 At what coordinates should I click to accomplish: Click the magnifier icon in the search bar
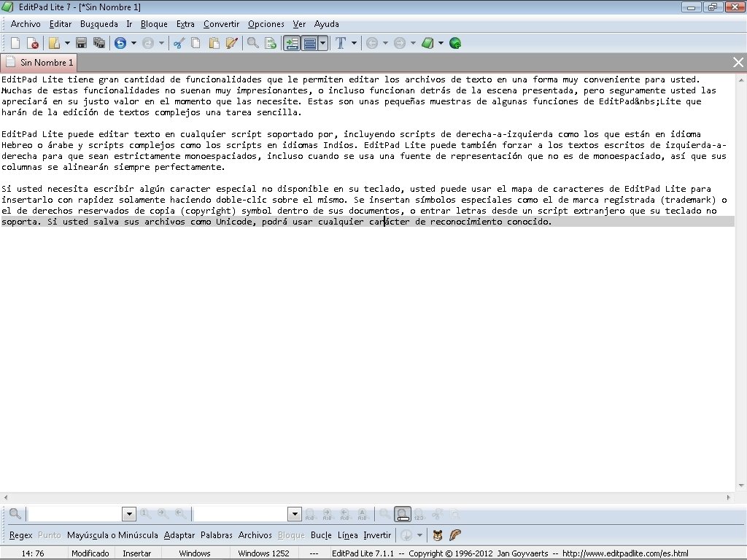point(15,514)
